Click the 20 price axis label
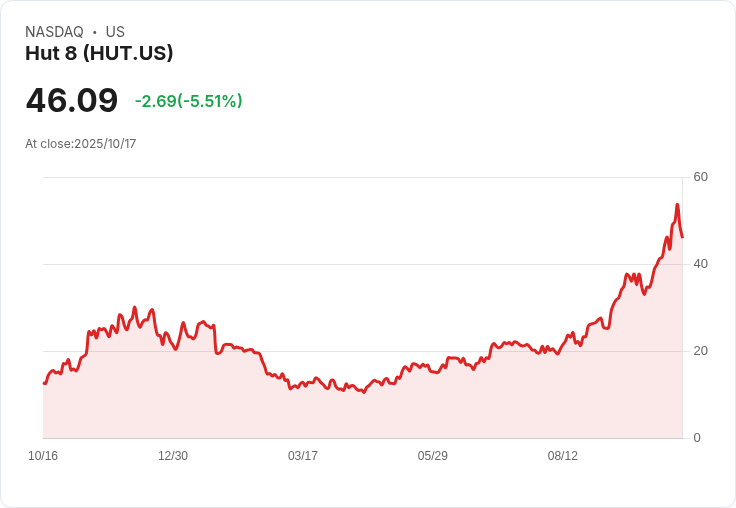Viewport: 736px width, 508px height. pos(701,351)
